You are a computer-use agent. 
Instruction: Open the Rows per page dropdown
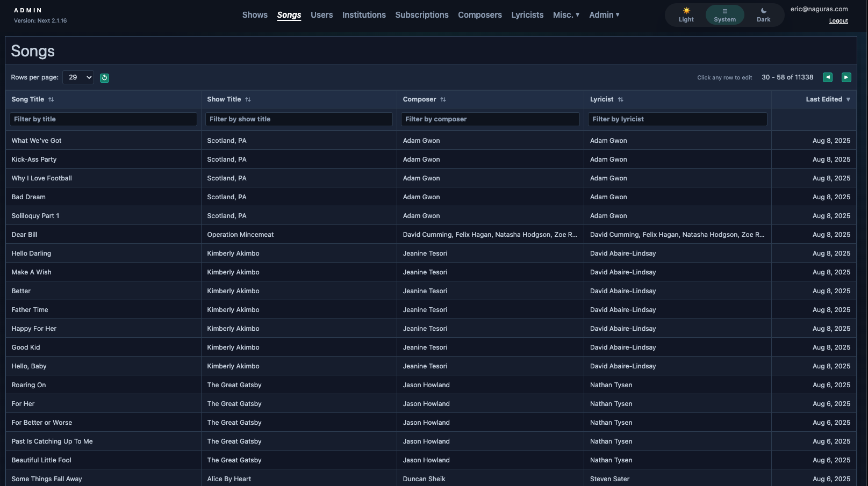point(78,77)
